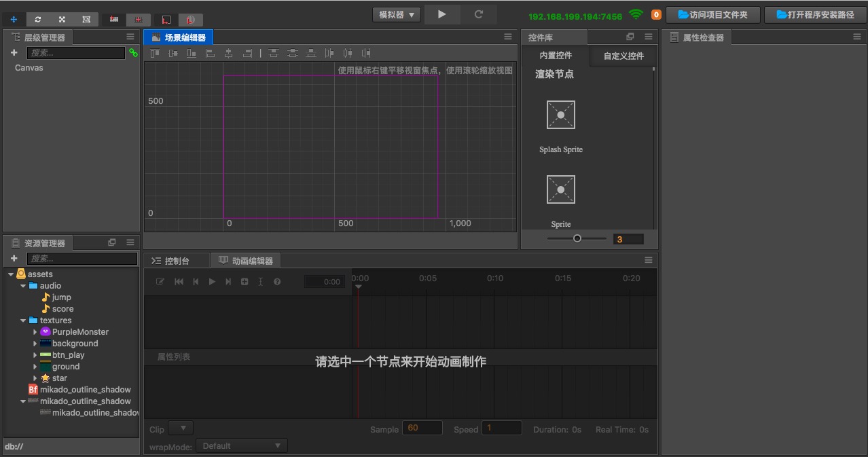
Task: Click the timeline playhead marker at 0:00
Action: 359,287
